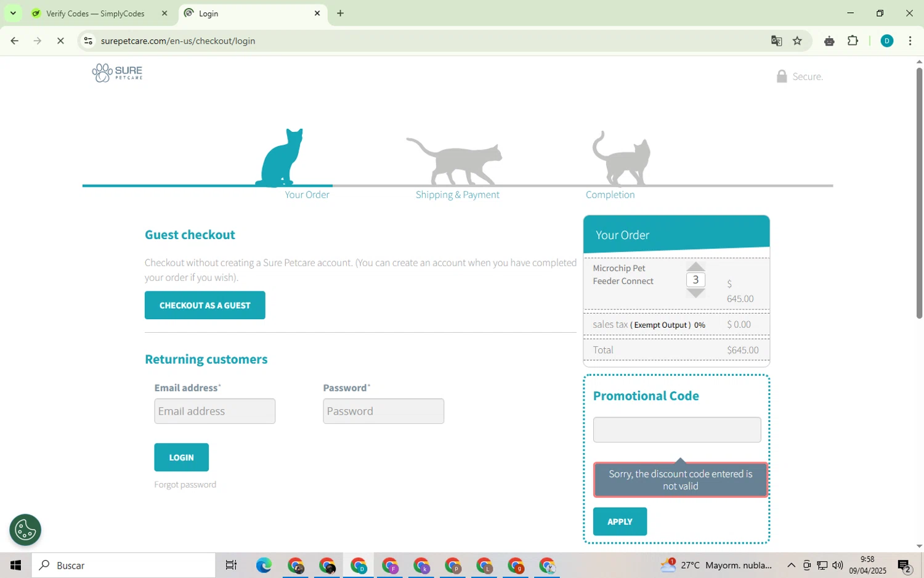
Task: Click the address bar URL
Action: (178, 41)
